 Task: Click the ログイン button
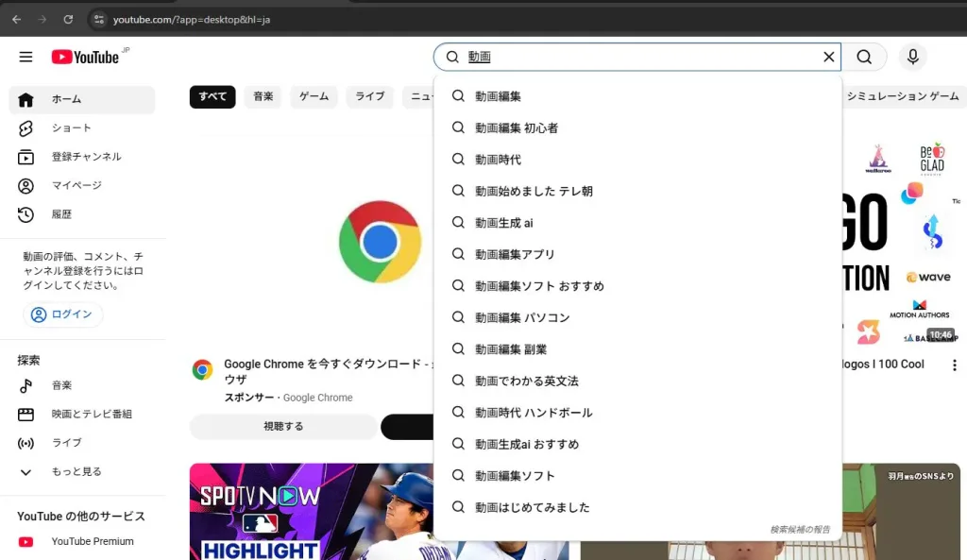coord(63,314)
